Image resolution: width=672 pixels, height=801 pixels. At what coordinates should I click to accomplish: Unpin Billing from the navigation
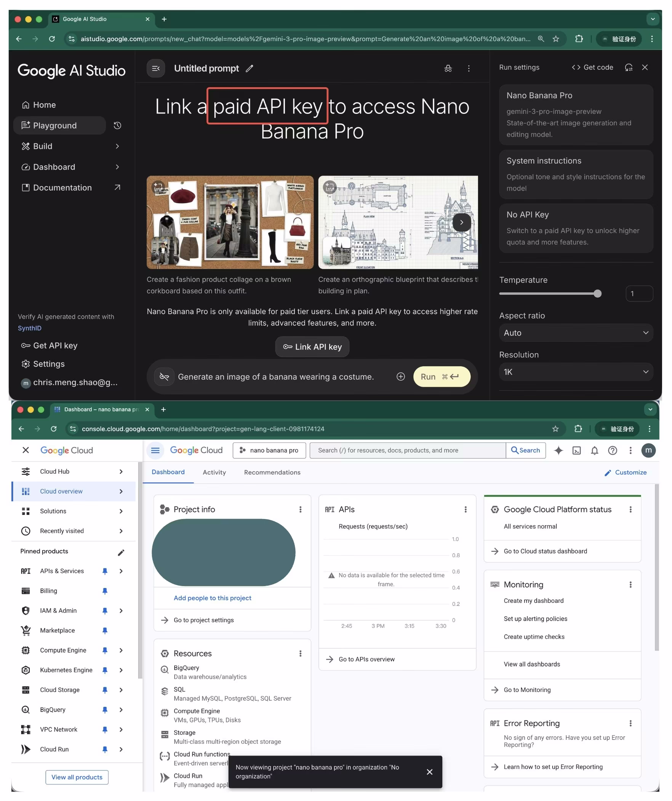click(x=104, y=591)
